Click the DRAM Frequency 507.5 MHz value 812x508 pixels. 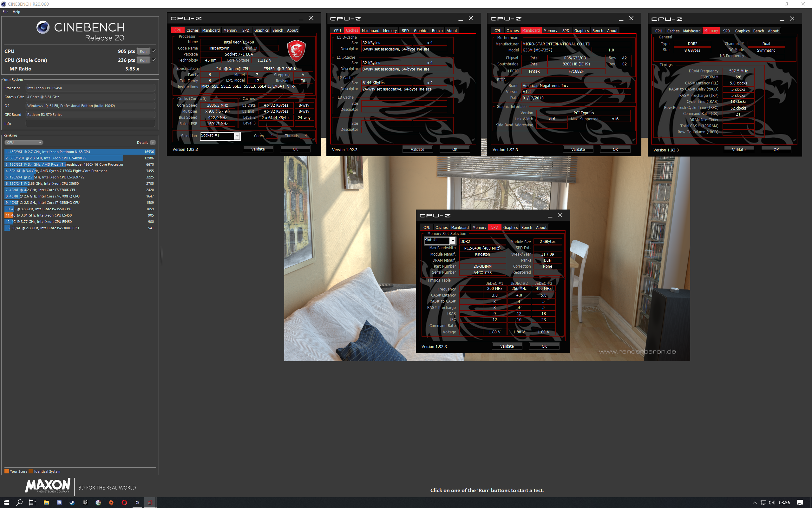[x=738, y=71]
